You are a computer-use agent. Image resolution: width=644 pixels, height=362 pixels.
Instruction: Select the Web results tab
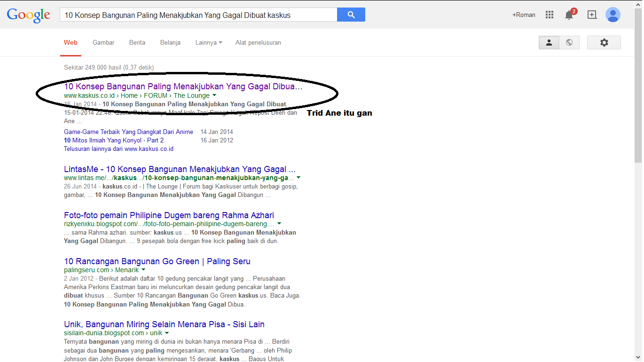pyautogui.click(x=71, y=42)
